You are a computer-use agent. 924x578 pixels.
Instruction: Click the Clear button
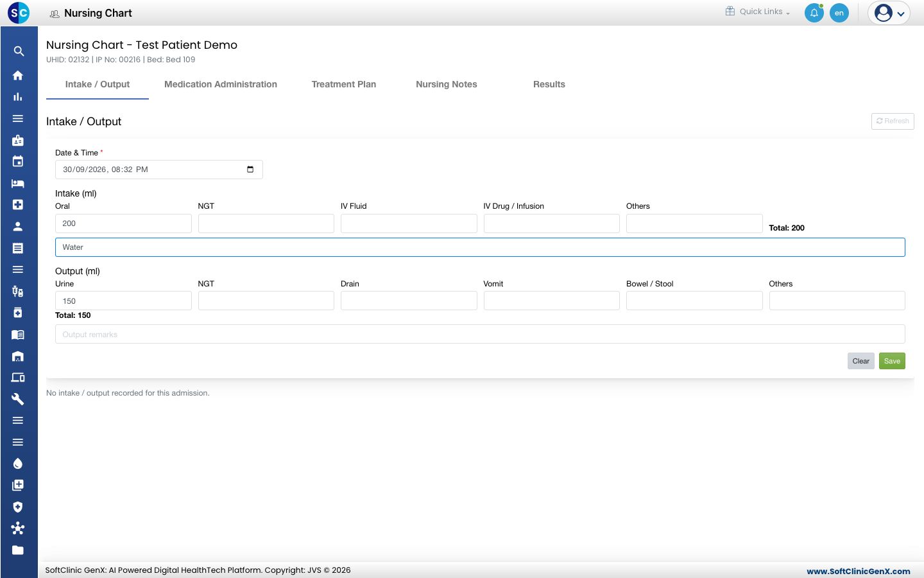pyautogui.click(x=861, y=361)
